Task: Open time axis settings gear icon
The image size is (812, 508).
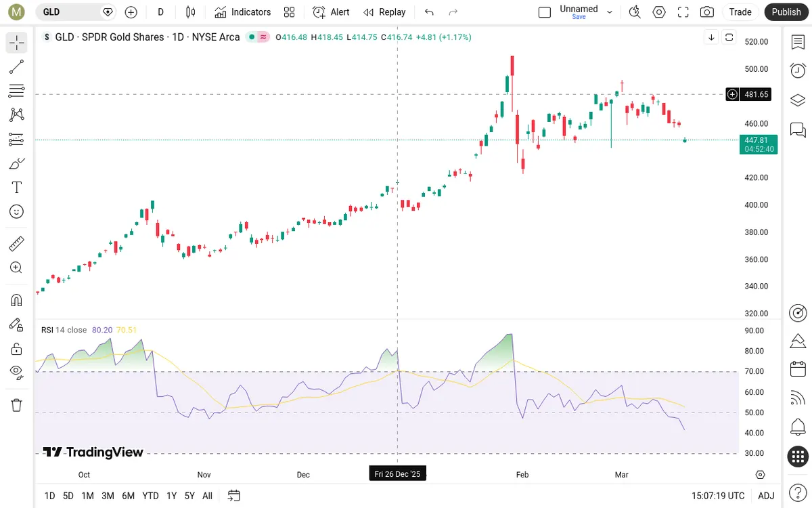Action: point(760,474)
